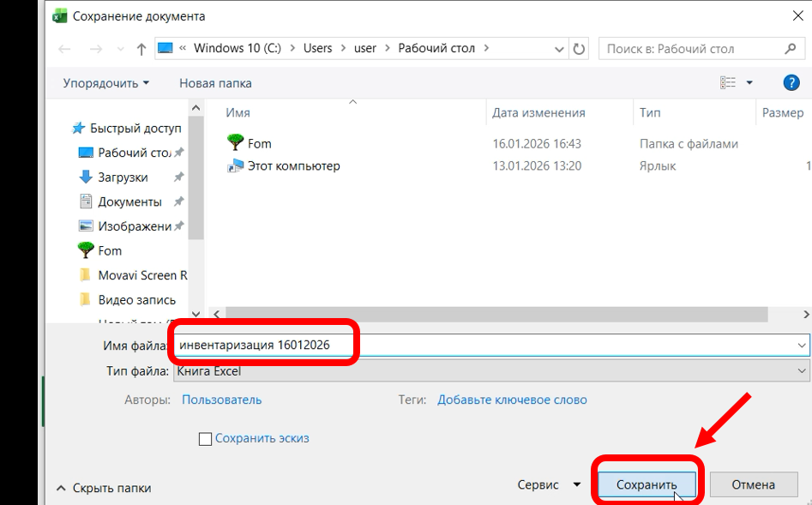
Task: Click the Back navigation arrow
Action: [x=64, y=49]
